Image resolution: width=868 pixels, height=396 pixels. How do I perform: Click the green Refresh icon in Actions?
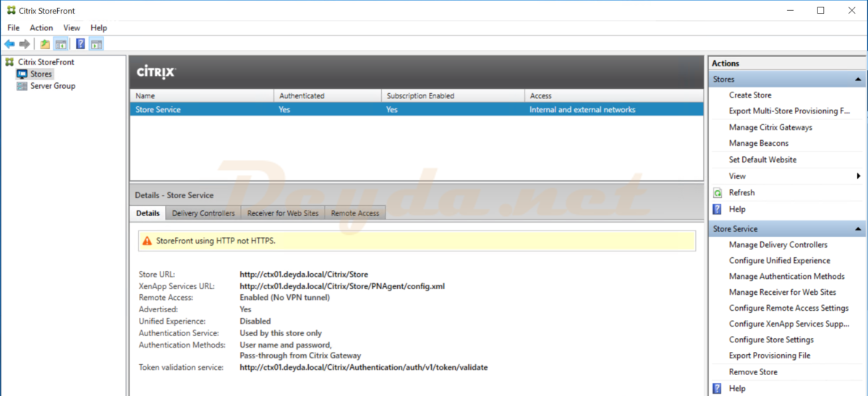[x=718, y=193]
